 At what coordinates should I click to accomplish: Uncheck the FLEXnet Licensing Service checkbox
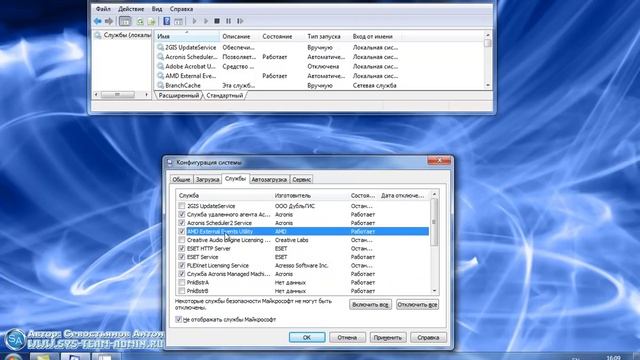click(x=182, y=265)
